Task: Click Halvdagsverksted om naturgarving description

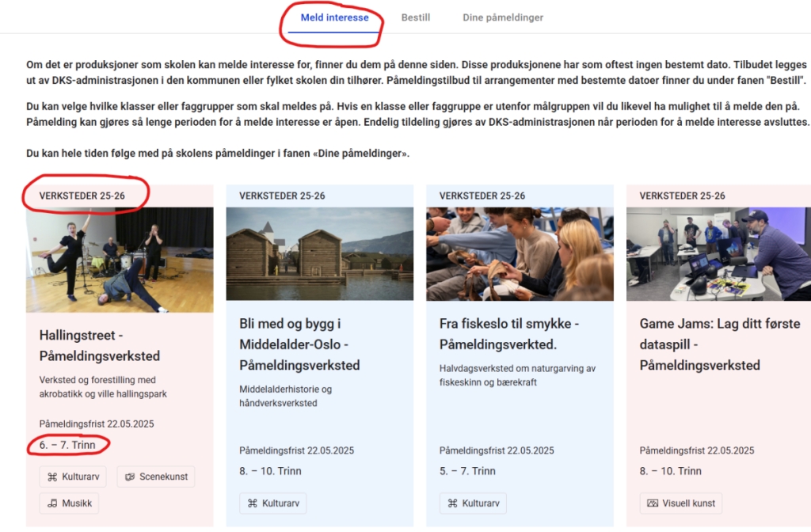Action: point(517,375)
